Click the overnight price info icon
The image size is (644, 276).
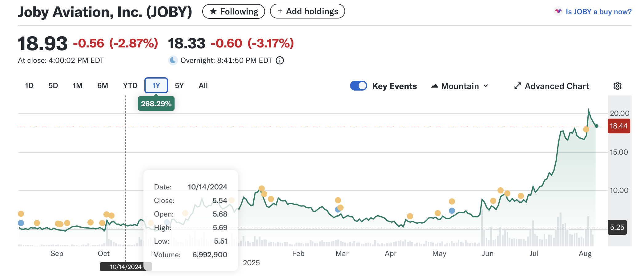(x=280, y=60)
